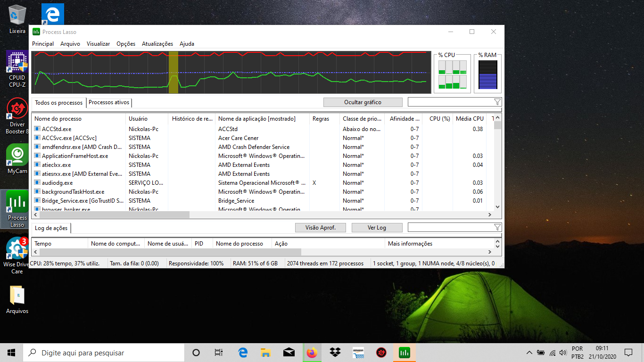Open the Opções menu
The height and width of the screenshot is (362, 644).
click(126, 44)
